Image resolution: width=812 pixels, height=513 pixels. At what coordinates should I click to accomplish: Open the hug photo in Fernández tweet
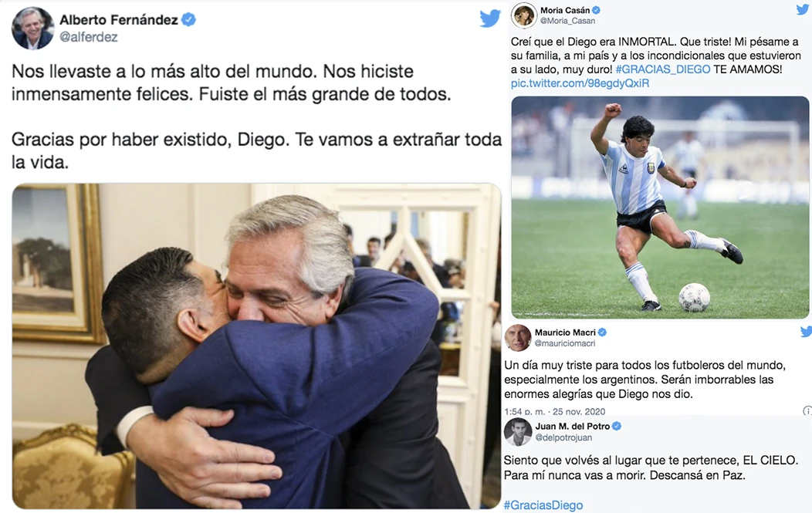257,346
